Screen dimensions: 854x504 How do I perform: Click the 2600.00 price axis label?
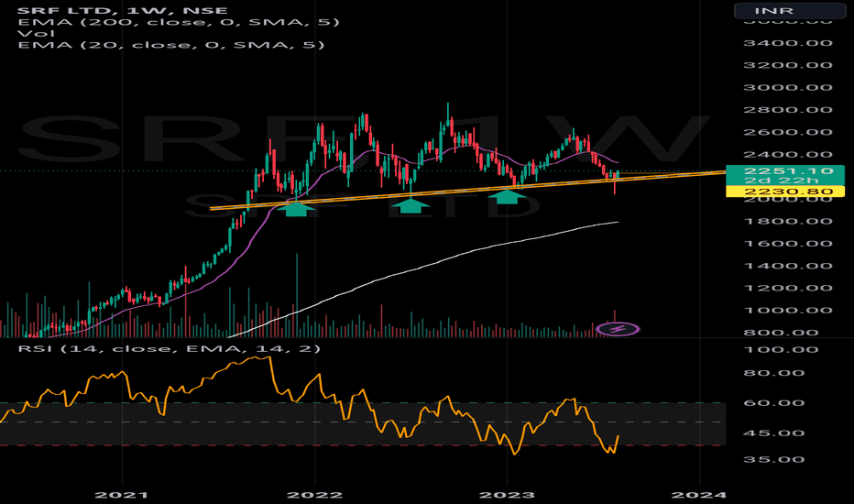click(x=788, y=132)
